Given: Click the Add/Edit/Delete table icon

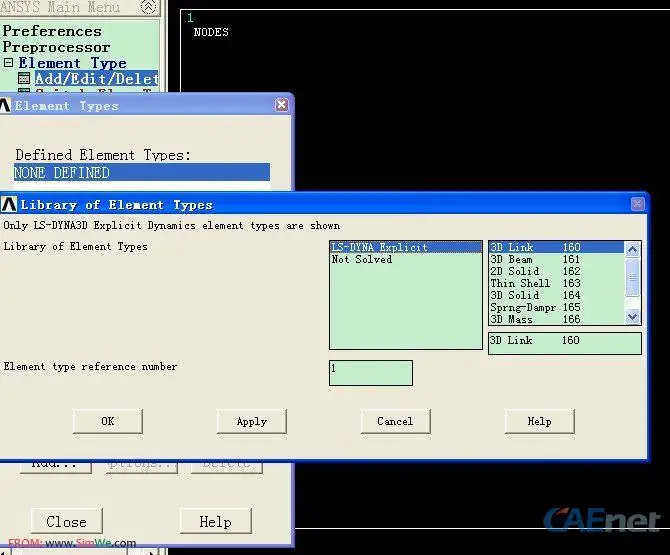Looking at the screenshot, I should (x=24, y=78).
